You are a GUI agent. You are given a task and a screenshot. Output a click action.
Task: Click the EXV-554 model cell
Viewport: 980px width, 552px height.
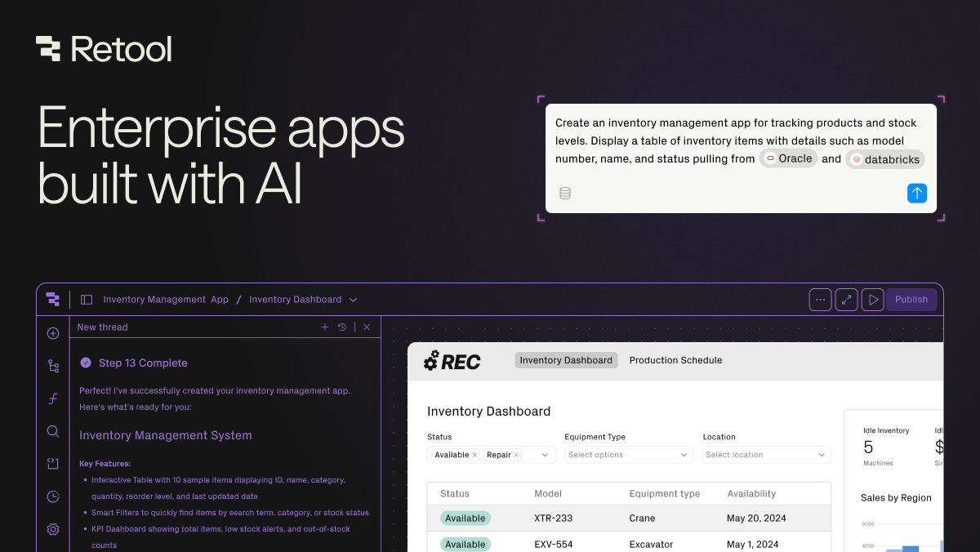pyautogui.click(x=553, y=545)
